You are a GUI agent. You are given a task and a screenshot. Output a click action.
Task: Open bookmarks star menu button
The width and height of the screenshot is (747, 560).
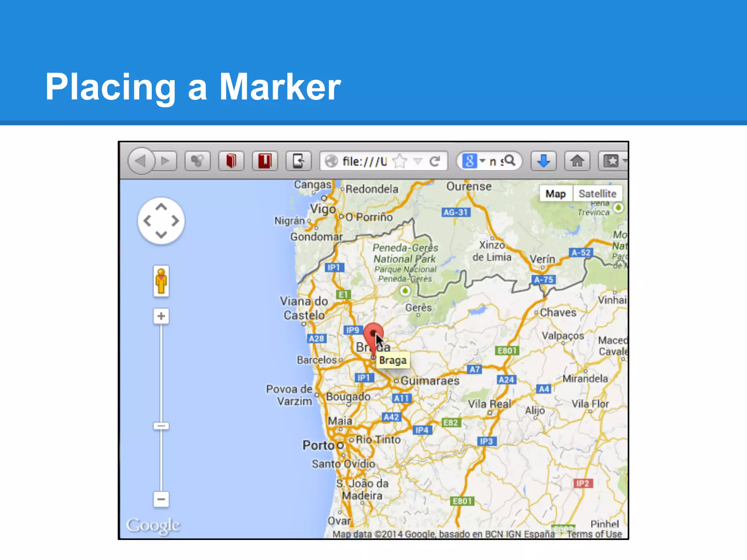click(613, 161)
